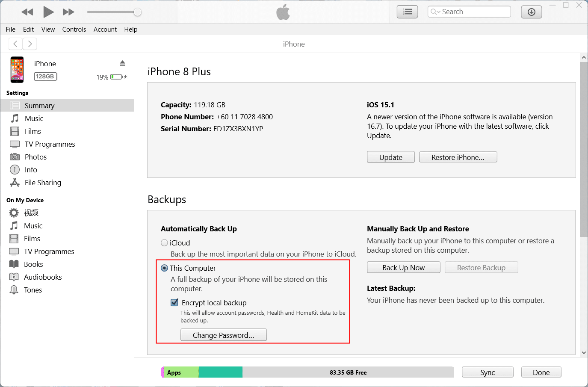Select This Computer radio button
Viewport: 588px width, 387px height.
(x=164, y=268)
